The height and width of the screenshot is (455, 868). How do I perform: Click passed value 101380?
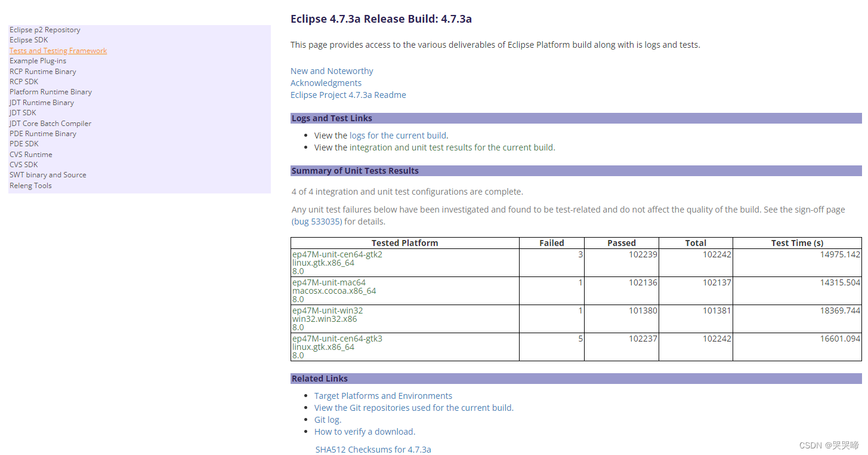tap(643, 310)
